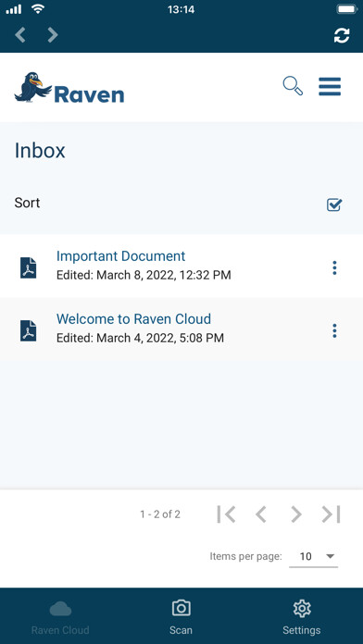Go to next page of results
The height and width of the screenshot is (644, 363).
click(x=296, y=514)
